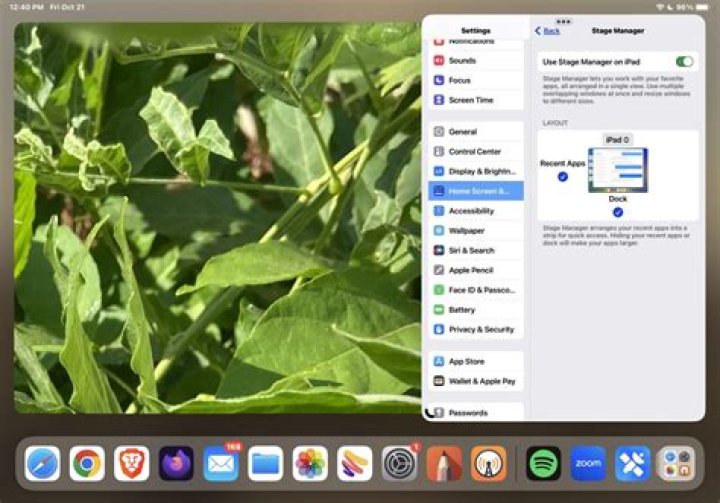This screenshot has height=503, width=720.
Task: Tap the Sounds icon in Settings sidebar
Action: point(439,61)
